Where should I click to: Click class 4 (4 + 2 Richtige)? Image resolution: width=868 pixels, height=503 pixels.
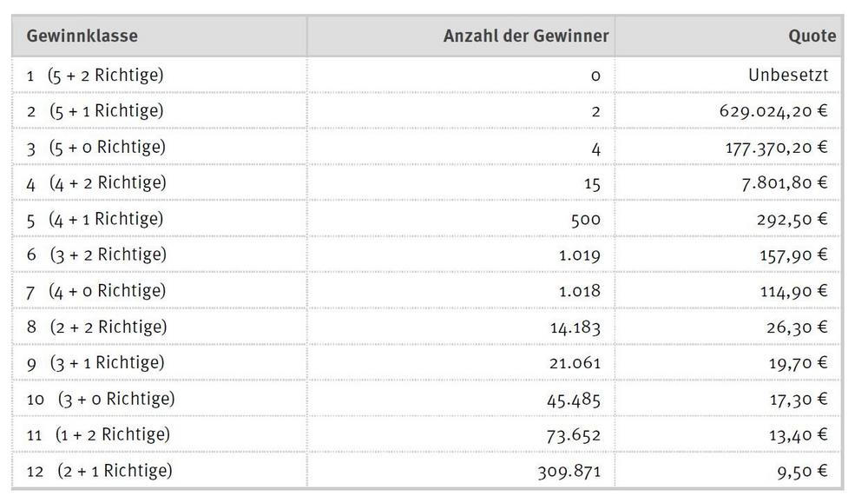point(96,183)
